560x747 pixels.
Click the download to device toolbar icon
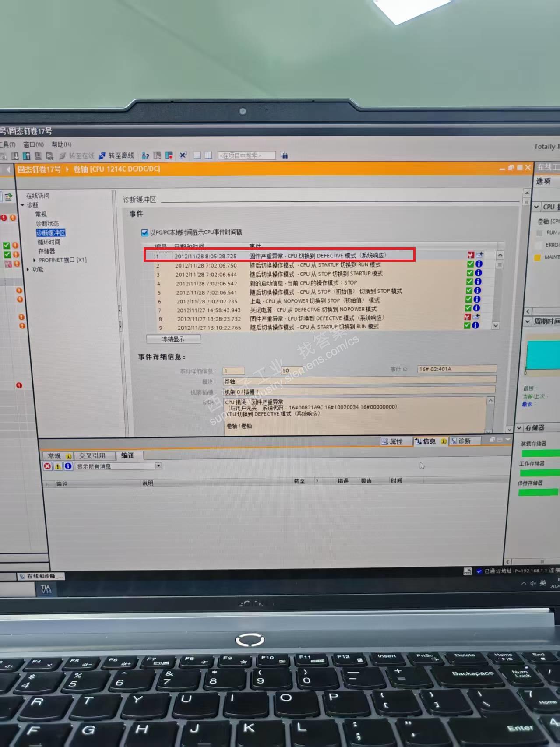tap(15, 156)
